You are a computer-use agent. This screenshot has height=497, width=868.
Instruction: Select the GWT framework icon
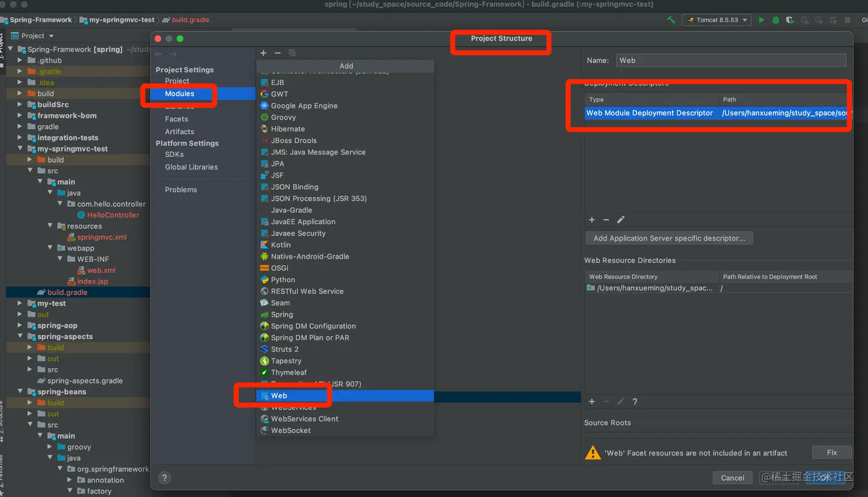[x=265, y=94]
